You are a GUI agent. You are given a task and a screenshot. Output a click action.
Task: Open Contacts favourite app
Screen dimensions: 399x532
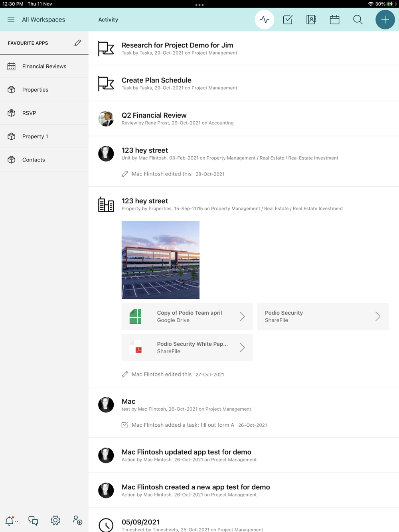pos(44,160)
